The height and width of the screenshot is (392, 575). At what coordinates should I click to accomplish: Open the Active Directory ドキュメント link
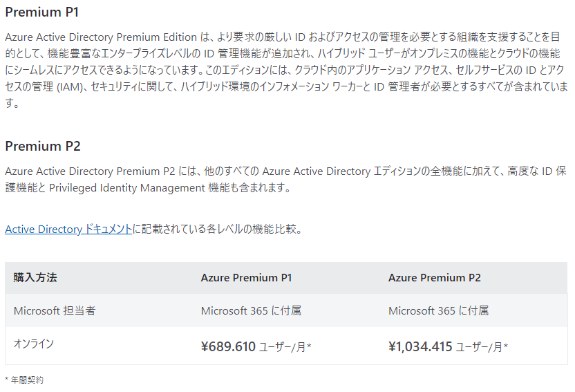[68, 230]
